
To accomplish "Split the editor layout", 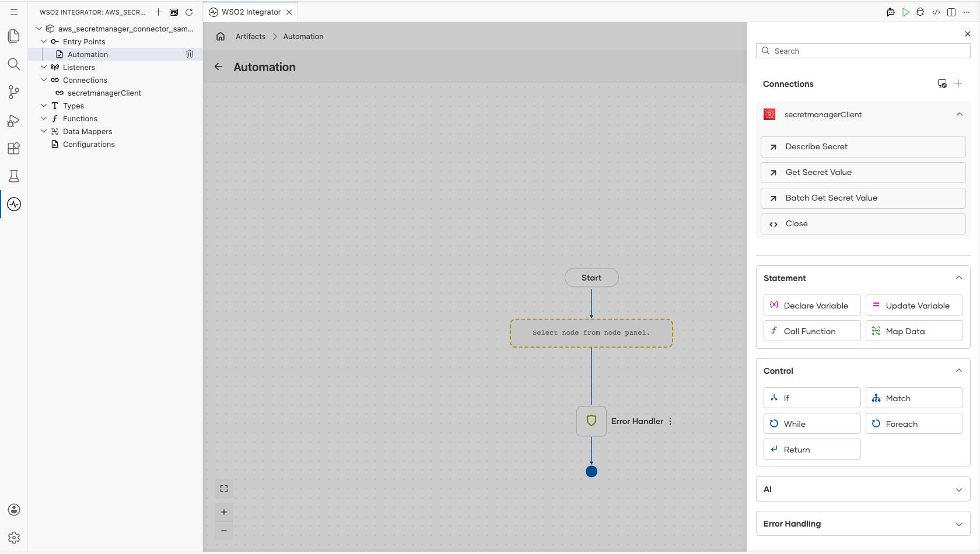I will coord(951,12).
